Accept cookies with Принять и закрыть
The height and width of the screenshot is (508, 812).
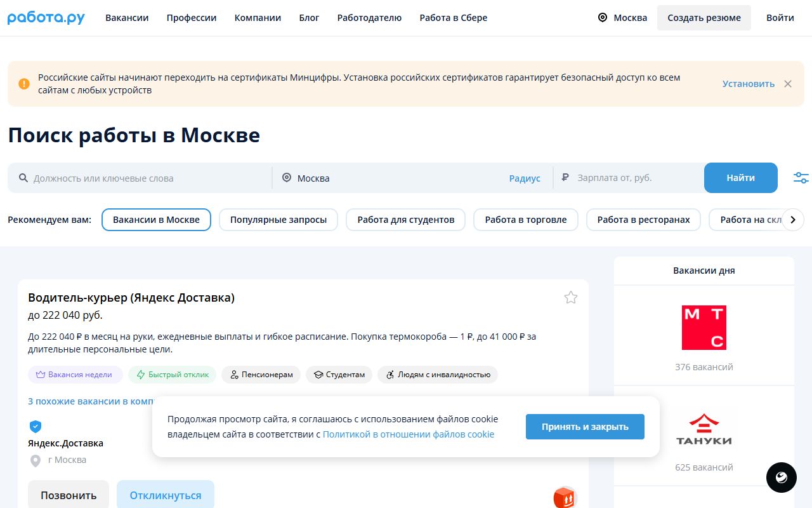585,427
